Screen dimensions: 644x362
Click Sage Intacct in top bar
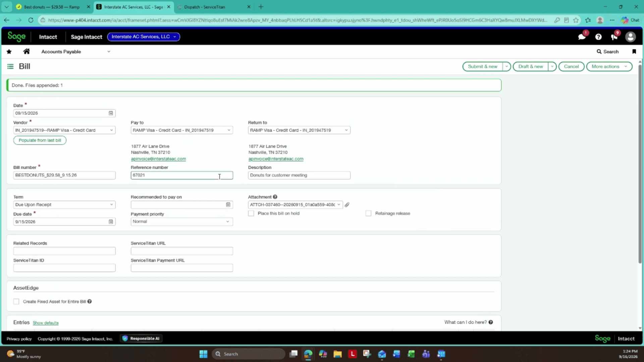[x=86, y=37]
